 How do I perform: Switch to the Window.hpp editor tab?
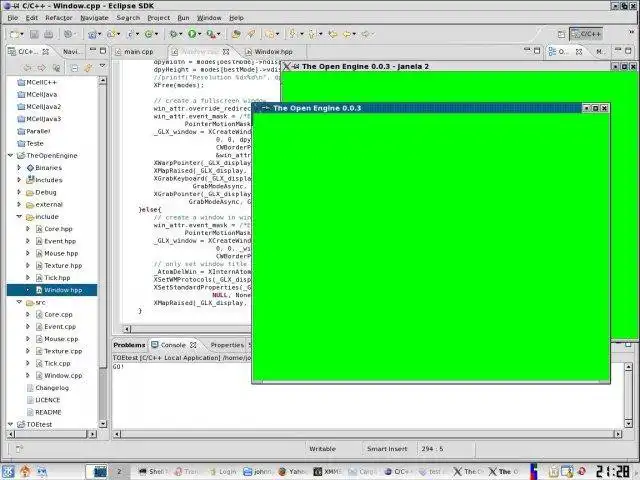pos(269,52)
